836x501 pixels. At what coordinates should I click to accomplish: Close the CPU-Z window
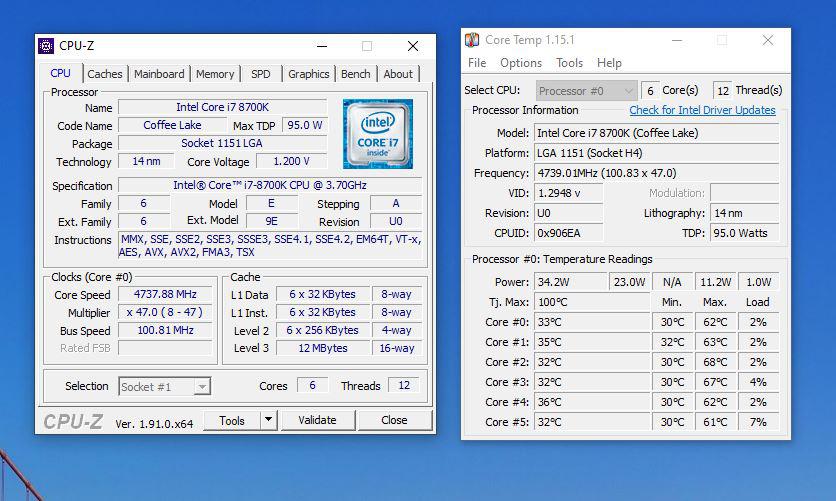[413, 46]
